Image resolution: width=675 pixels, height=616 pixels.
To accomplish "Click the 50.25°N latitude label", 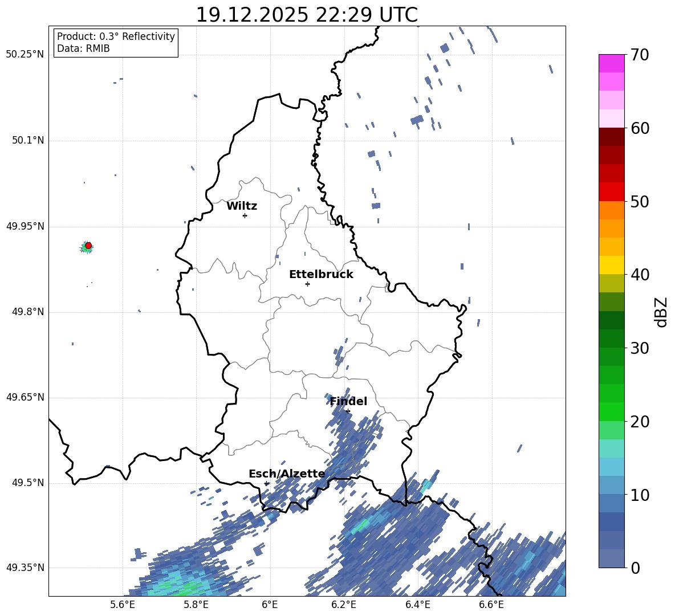I will click(x=25, y=55).
